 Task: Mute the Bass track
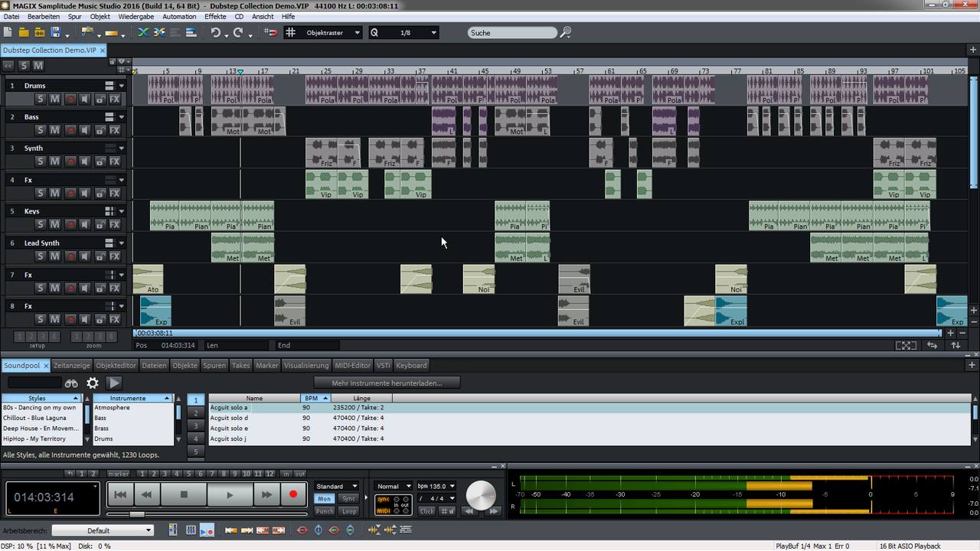click(55, 130)
